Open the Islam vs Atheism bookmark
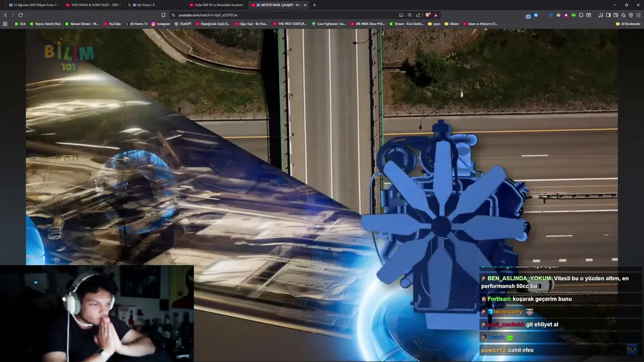 tap(480, 24)
